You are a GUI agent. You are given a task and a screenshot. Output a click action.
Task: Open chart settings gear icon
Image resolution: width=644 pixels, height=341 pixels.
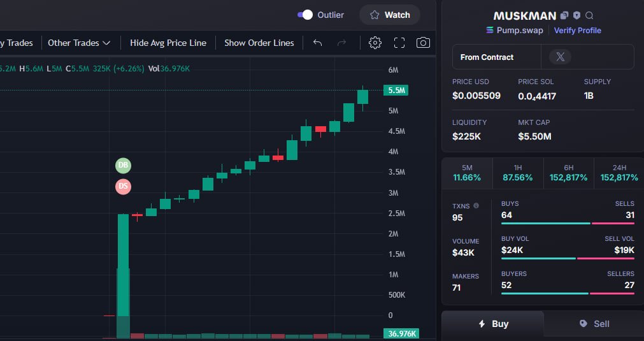(375, 43)
